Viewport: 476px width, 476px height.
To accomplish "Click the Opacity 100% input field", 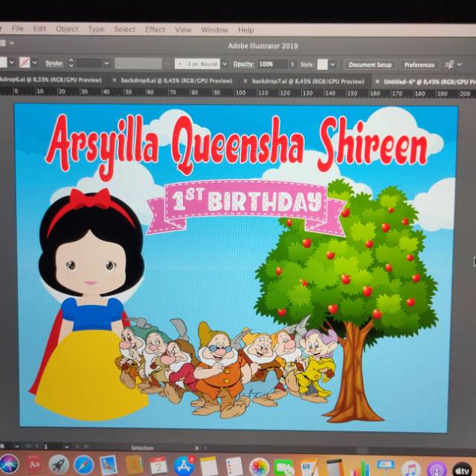I will point(273,64).
